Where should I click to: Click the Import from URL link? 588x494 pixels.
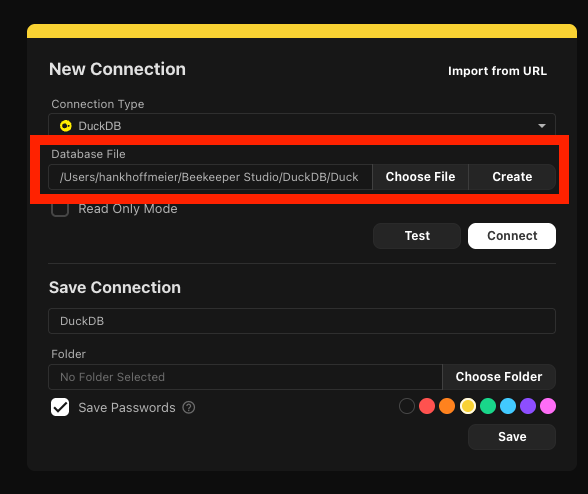click(497, 71)
